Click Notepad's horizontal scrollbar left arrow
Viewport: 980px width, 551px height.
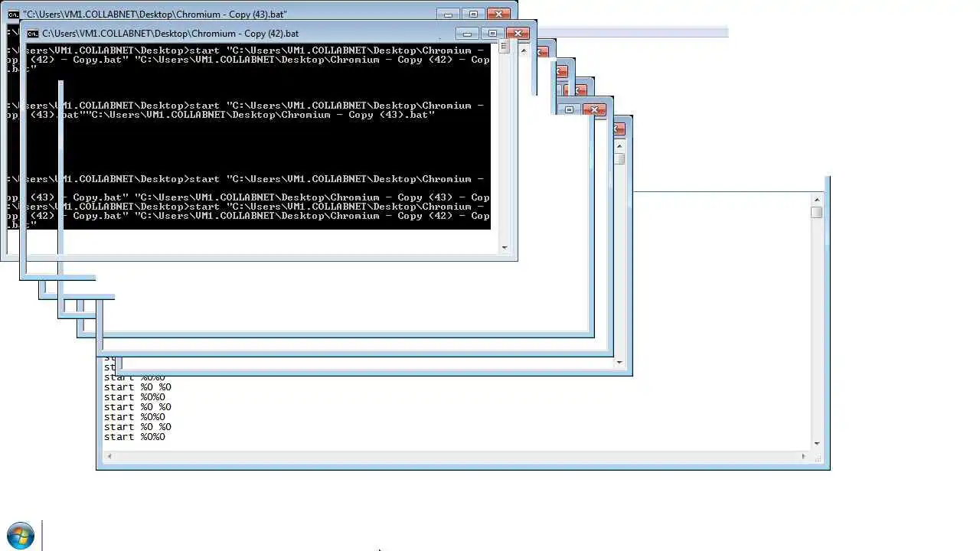pyautogui.click(x=109, y=456)
